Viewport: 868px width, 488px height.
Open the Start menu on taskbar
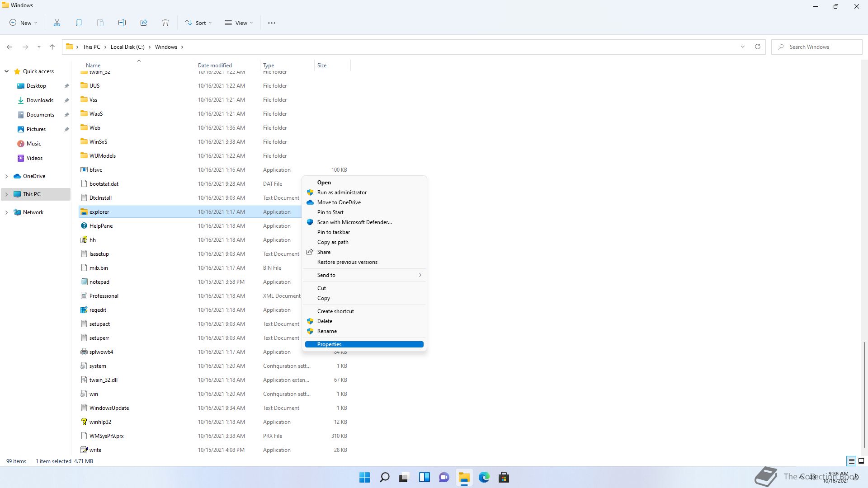tap(364, 477)
